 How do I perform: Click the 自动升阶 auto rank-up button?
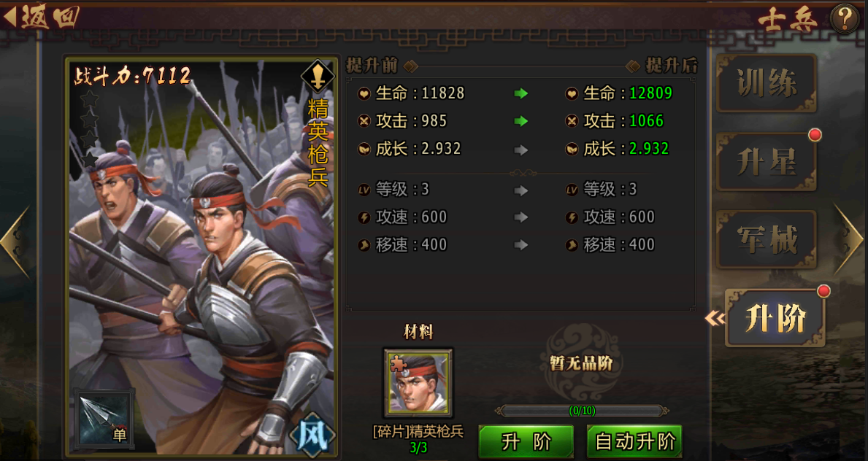tap(634, 441)
